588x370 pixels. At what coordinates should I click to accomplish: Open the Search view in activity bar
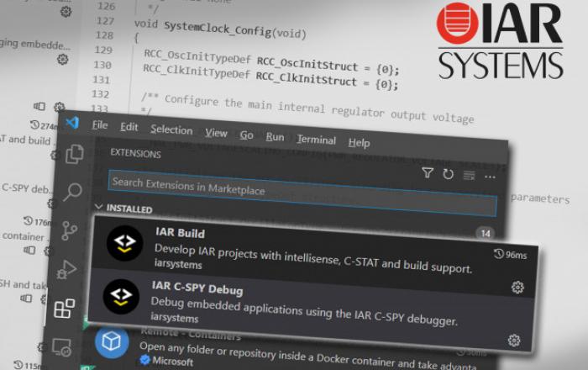[73, 193]
